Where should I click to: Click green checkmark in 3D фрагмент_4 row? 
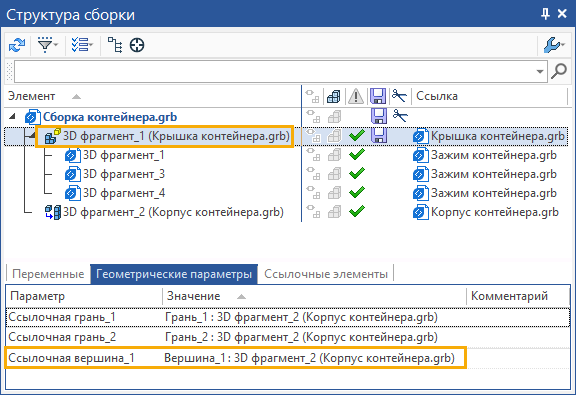coord(357,193)
